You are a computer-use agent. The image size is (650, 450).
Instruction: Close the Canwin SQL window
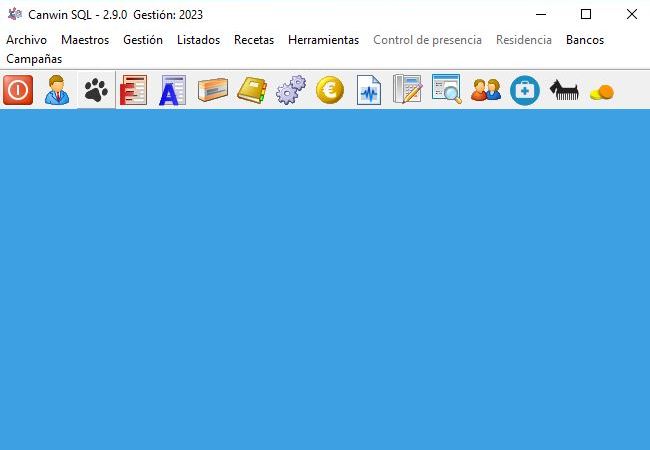(632, 14)
